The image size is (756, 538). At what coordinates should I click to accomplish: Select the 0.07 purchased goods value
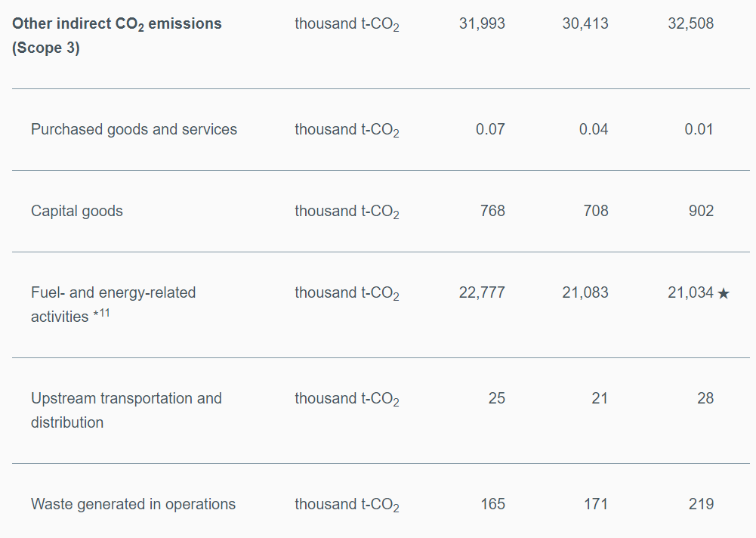coord(490,129)
